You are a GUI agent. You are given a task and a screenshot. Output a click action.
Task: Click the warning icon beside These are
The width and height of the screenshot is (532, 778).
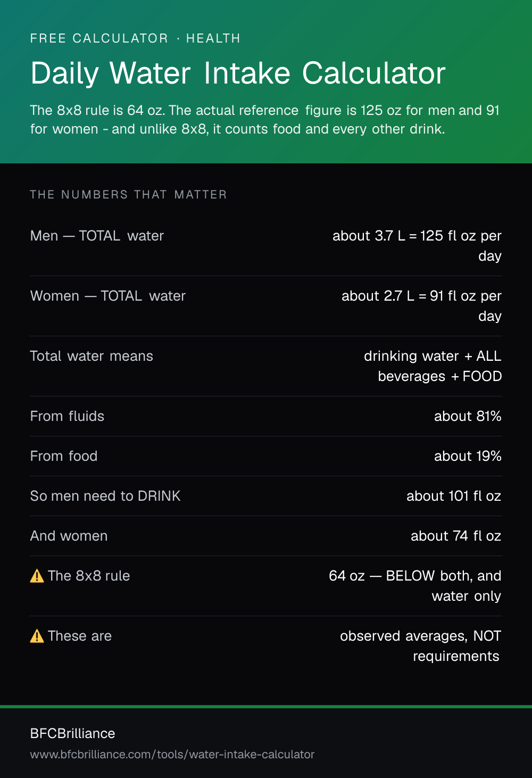pos(37,636)
